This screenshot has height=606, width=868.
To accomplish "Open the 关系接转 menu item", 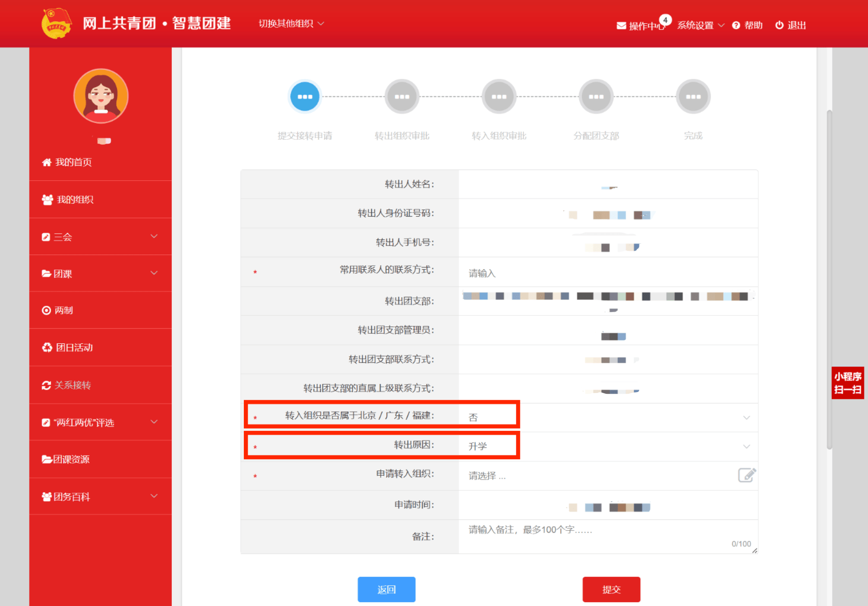I will click(72, 385).
